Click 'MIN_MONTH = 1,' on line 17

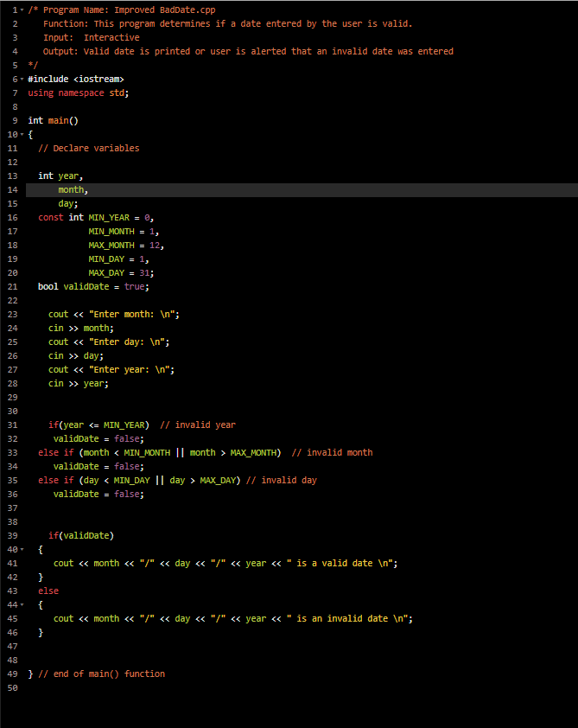point(124,231)
